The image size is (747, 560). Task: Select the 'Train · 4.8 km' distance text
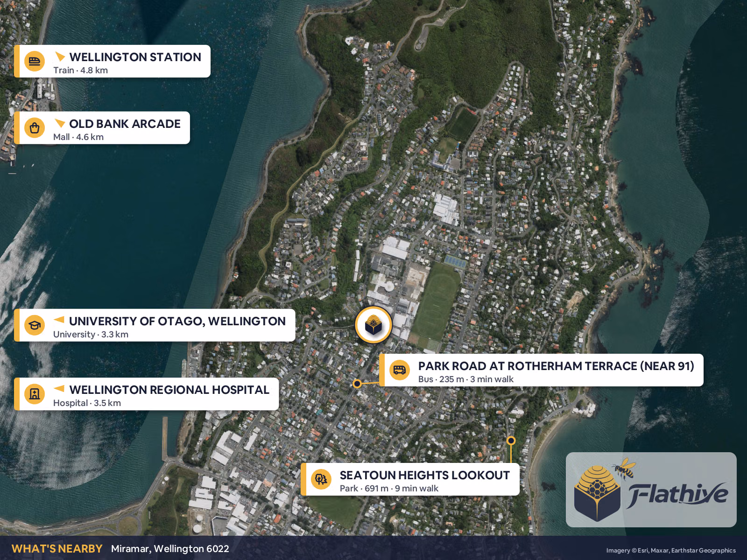coord(80,70)
